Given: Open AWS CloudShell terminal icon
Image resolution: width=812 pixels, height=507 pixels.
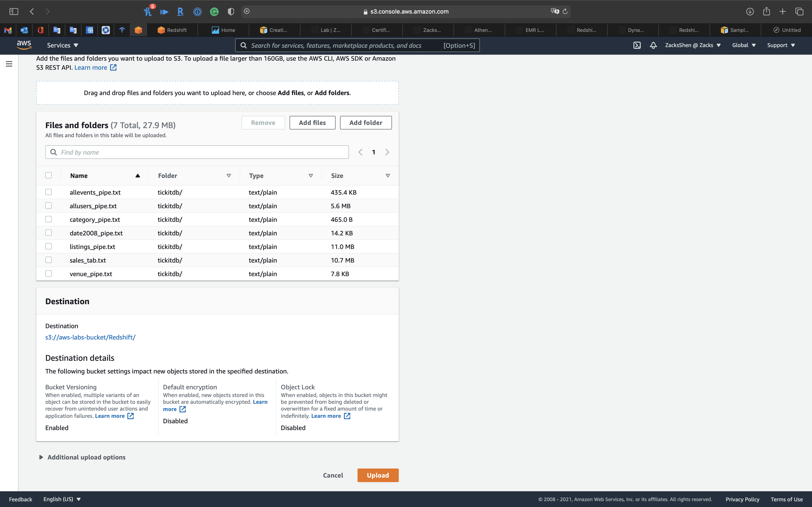Looking at the screenshot, I should coord(637,45).
